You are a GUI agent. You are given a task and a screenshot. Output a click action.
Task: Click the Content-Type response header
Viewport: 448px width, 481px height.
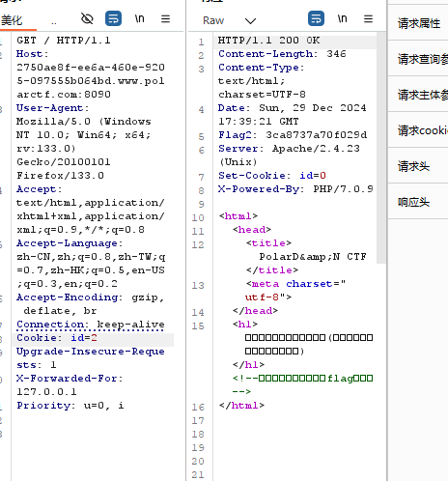click(261, 68)
